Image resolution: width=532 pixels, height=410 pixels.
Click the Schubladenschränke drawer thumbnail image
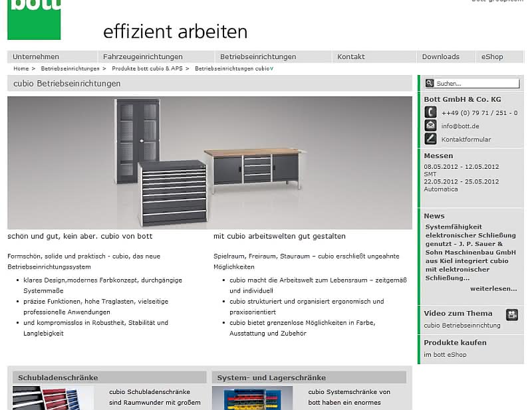(x=53, y=398)
